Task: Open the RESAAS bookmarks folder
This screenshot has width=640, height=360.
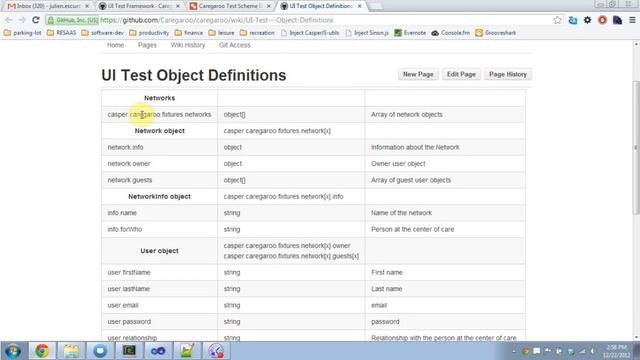Action: pos(62,33)
